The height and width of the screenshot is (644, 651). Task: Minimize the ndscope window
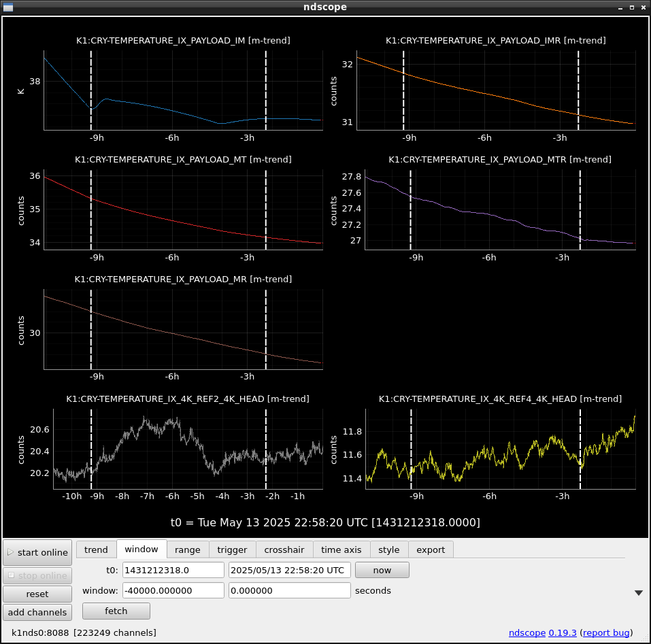(x=620, y=7)
